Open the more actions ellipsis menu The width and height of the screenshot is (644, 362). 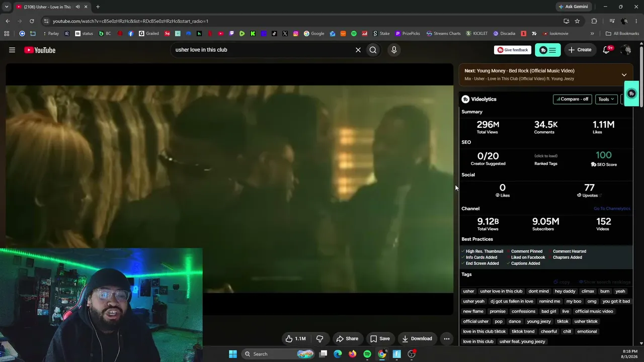[x=446, y=338]
